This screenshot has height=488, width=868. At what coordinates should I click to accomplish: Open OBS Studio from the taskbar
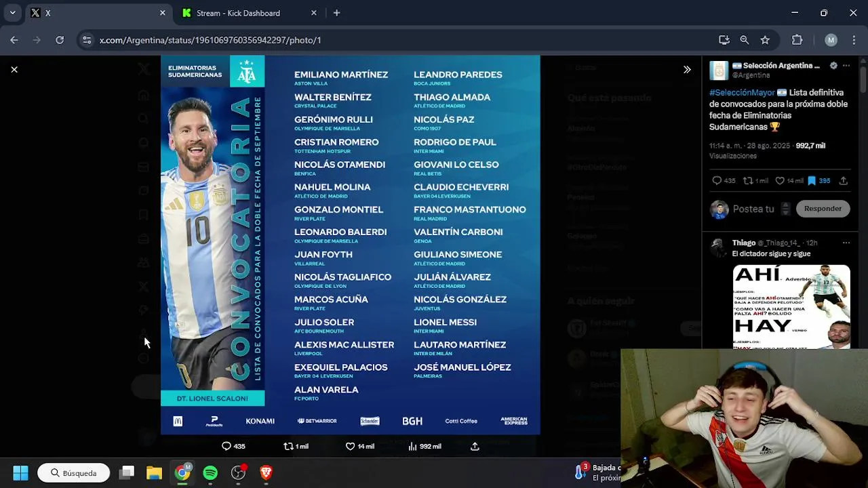click(238, 472)
